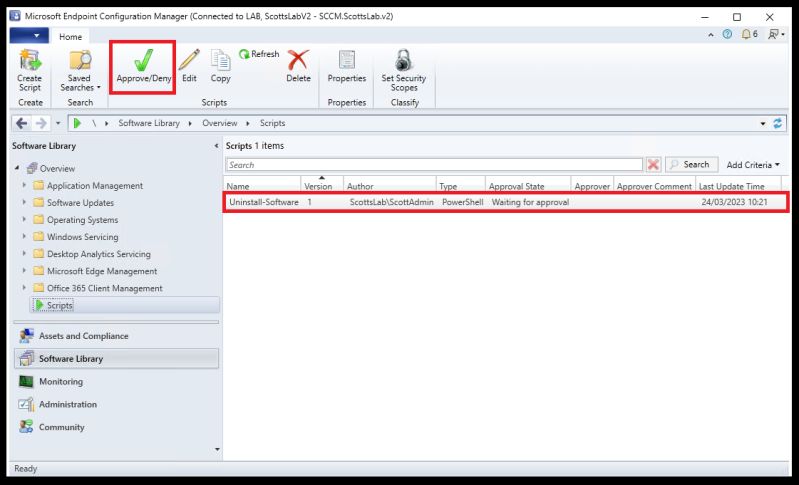Viewport: 799px width, 485px height.
Task: Sort by the Version column header
Action: click(x=322, y=186)
